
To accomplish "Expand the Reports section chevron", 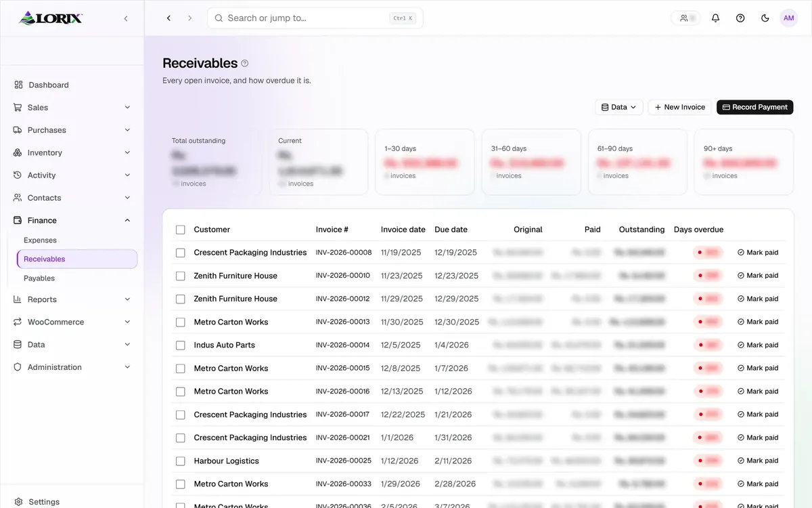I will [x=127, y=299].
